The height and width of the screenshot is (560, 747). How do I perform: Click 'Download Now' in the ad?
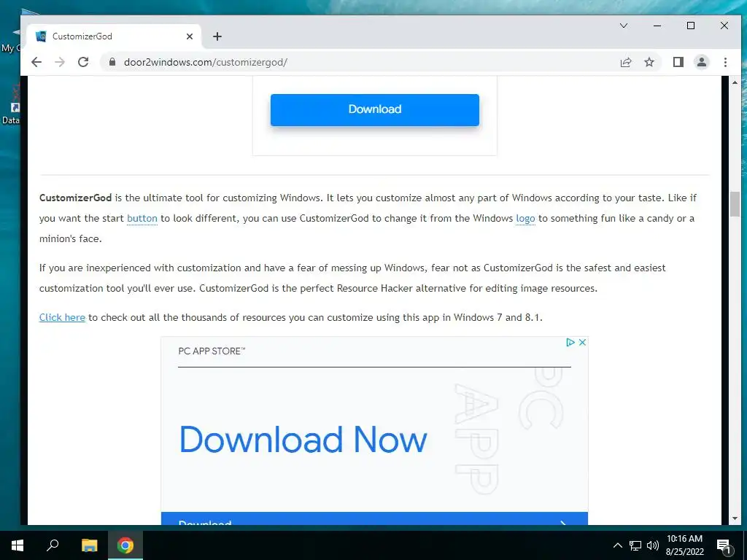click(303, 439)
